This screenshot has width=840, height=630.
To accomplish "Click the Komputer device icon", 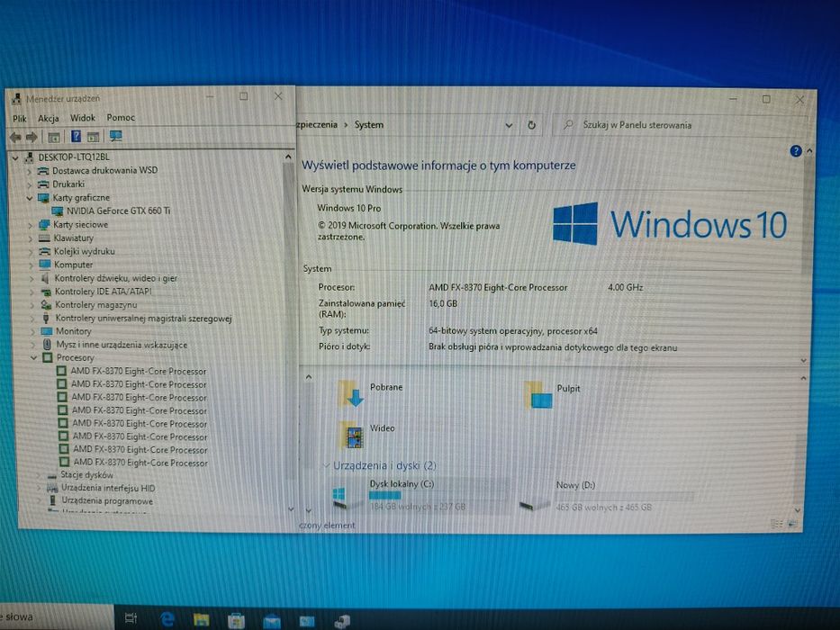I will tap(45, 264).
